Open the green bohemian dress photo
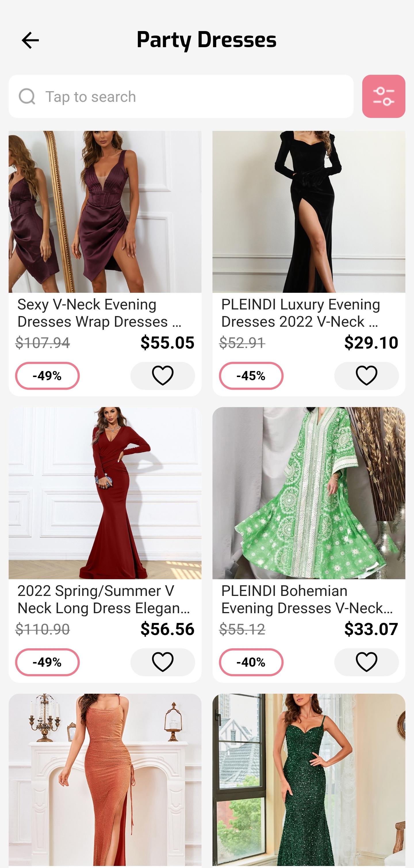 pos(308,493)
